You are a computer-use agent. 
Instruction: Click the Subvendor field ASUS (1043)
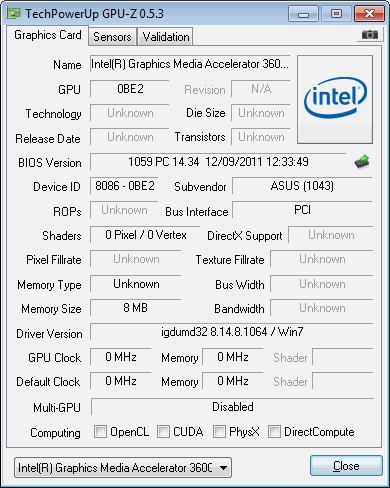pyautogui.click(x=302, y=186)
